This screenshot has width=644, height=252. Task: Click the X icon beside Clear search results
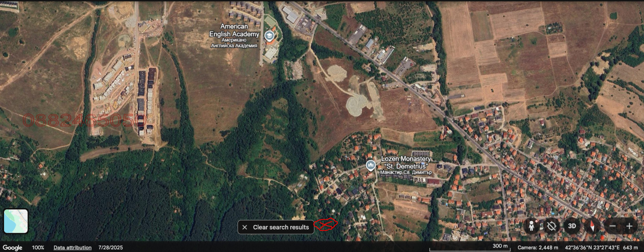(x=245, y=227)
